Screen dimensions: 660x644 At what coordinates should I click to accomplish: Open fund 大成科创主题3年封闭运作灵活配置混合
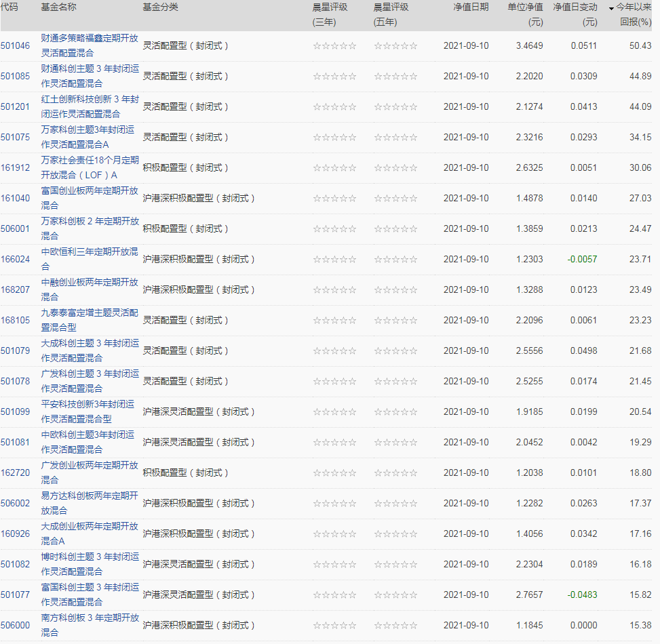point(90,350)
